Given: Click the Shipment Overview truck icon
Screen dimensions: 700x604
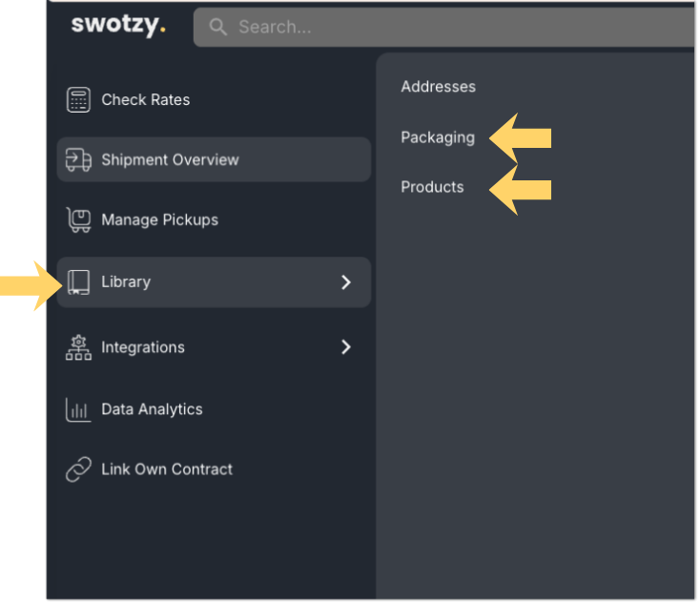Looking at the screenshot, I should pyautogui.click(x=78, y=159).
